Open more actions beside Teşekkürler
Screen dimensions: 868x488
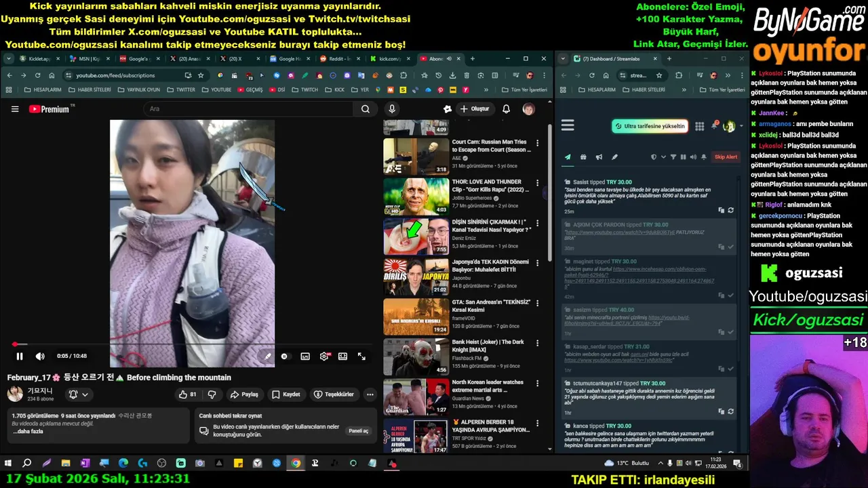[x=370, y=394]
